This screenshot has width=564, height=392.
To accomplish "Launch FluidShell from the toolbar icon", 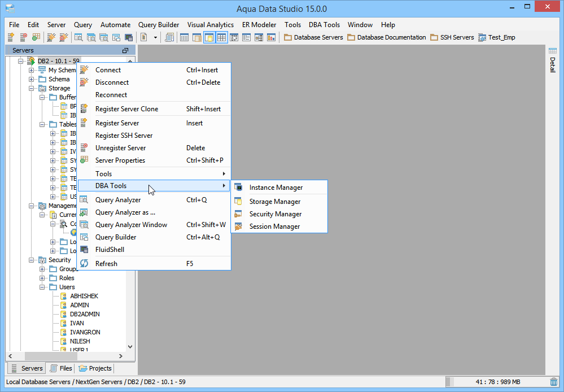I will pyautogui.click(x=129, y=37).
